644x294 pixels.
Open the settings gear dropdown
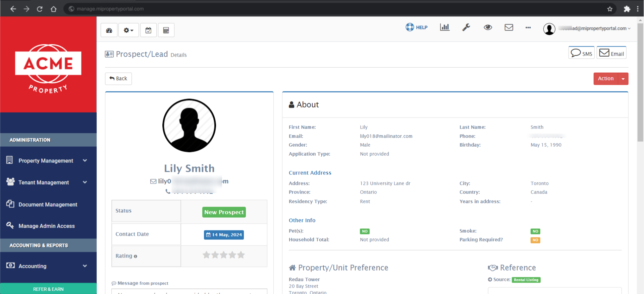(x=128, y=30)
